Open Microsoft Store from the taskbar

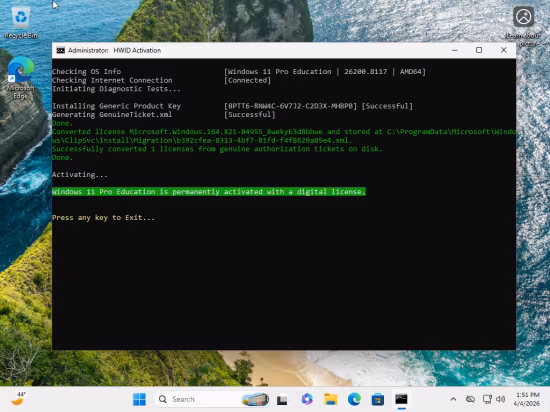pyautogui.click(x=378, y=399)
